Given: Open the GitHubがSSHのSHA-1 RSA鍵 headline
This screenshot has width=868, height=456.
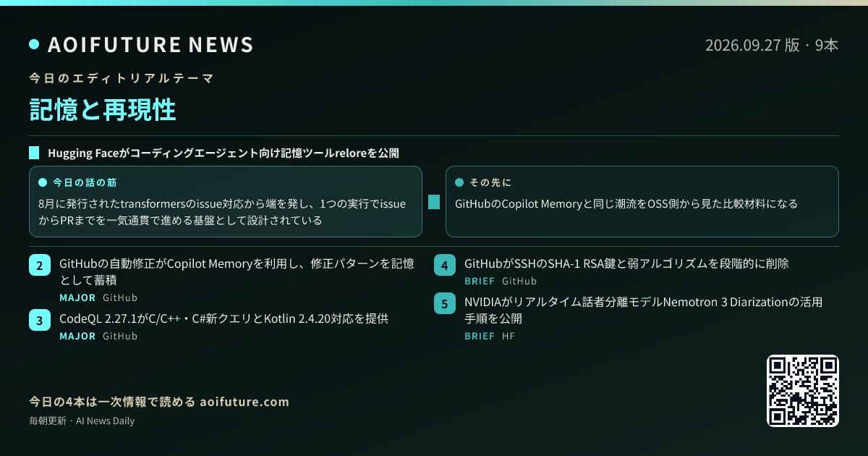Looking at the screenshot, I should [626, 263].
